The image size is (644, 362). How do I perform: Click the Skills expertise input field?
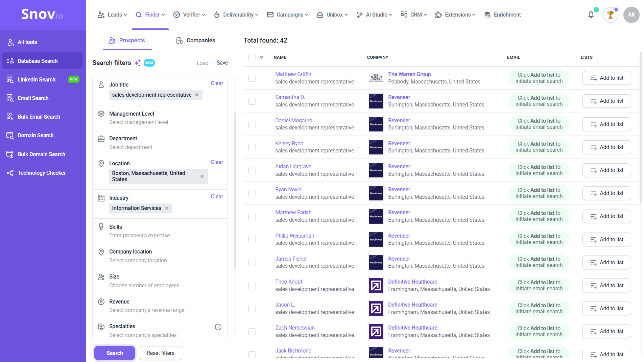tap(140, 236)
